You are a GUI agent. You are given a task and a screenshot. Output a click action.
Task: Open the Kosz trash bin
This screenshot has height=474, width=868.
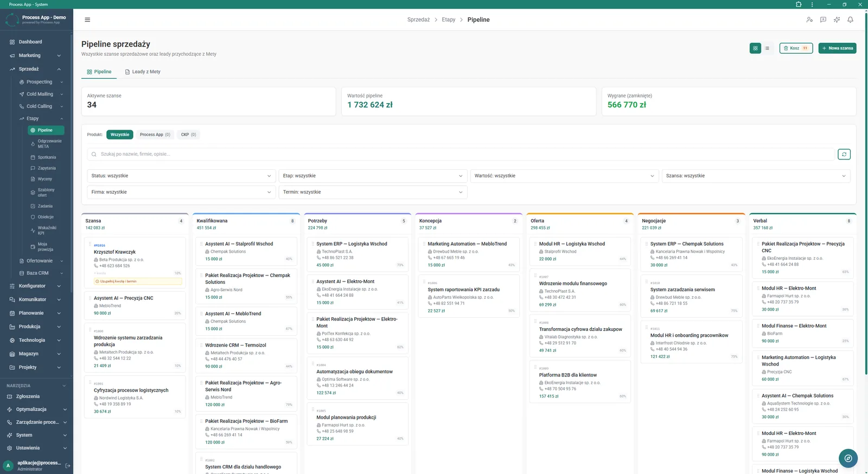[x=796, y=48]
